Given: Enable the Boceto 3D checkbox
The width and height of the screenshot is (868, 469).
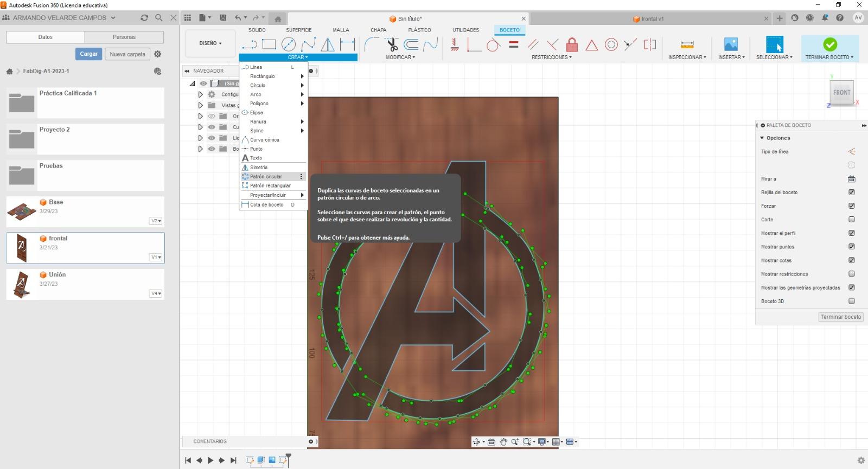Looking at the screenshot, I should (852, 301).
